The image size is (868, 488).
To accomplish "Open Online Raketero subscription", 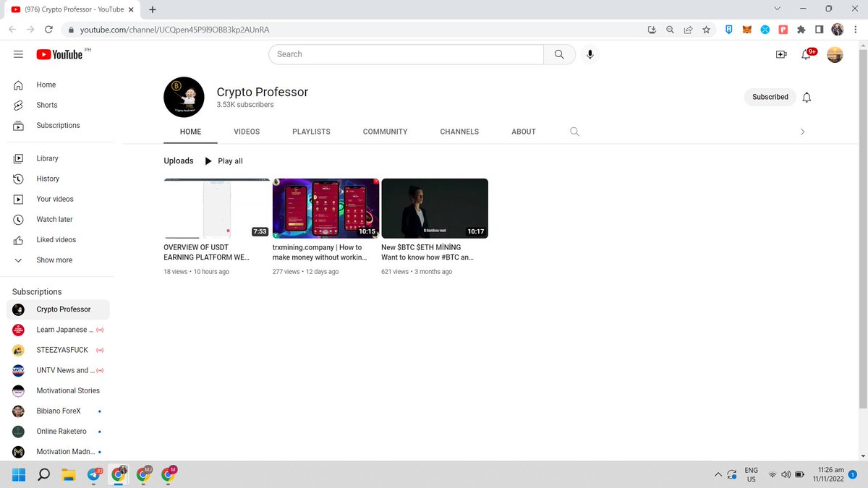I will click(x=58, y=431).
